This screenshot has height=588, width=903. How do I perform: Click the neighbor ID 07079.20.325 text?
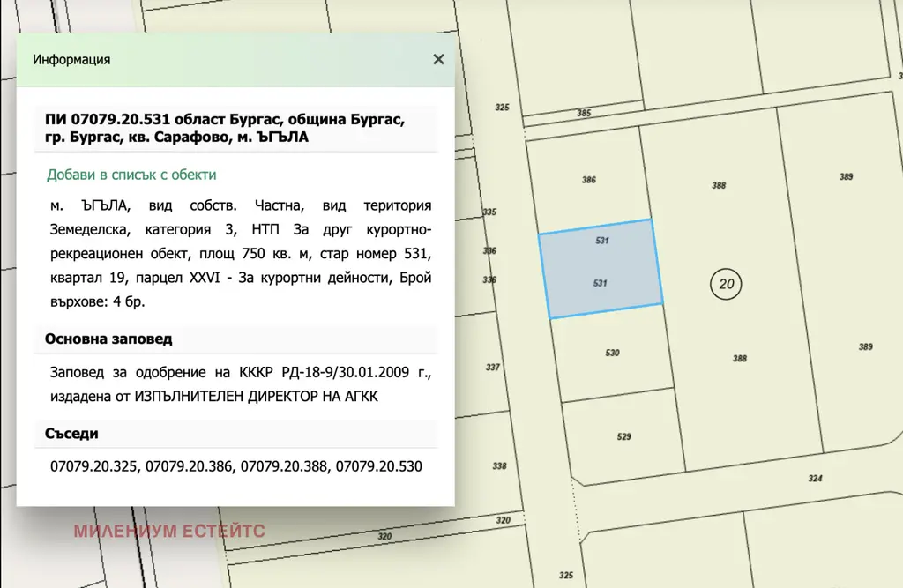click(94, 465)
